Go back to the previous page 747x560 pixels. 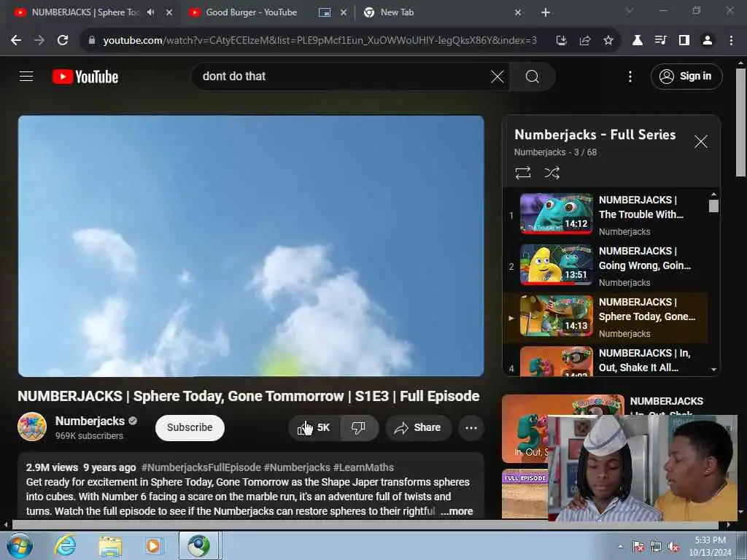point(16,41)
